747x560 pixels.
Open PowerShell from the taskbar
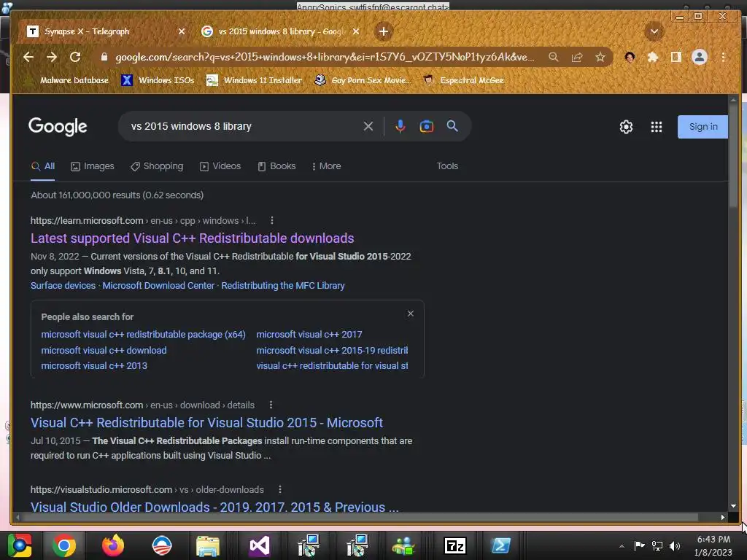[x=501, y=545]
